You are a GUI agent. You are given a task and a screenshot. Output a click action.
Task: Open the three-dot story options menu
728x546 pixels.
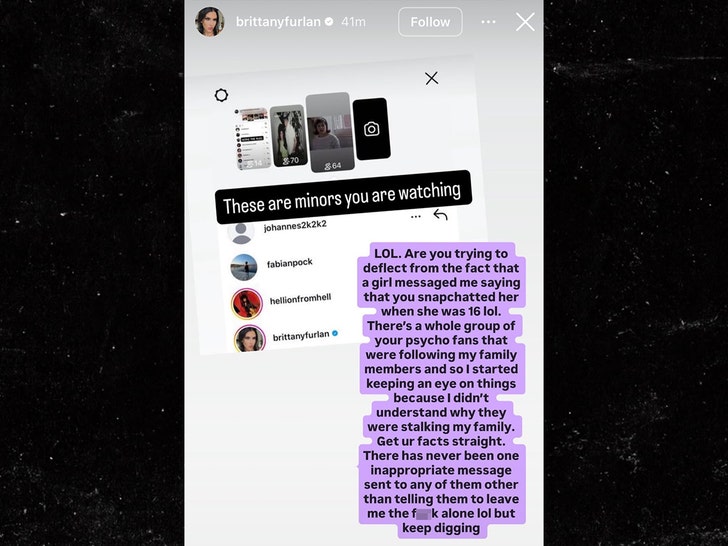pyautogui.click(x=488, y=22)
